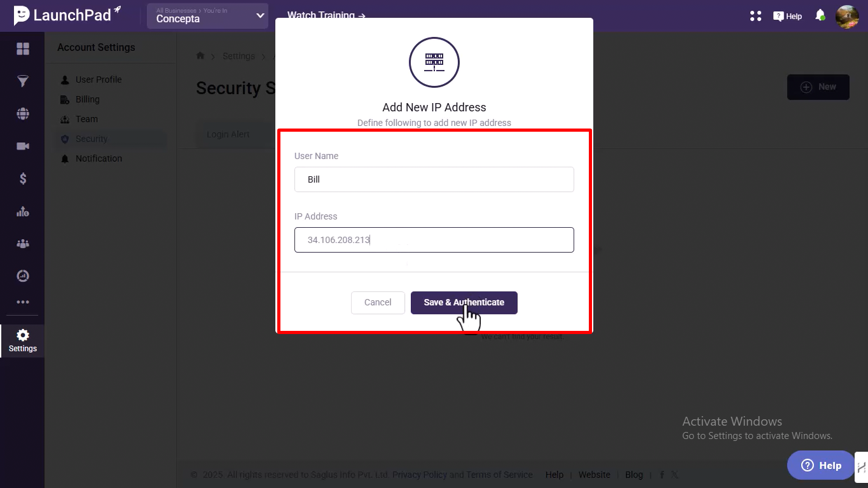Open the dashboard grid icon in sidebar

click(23, 49)
